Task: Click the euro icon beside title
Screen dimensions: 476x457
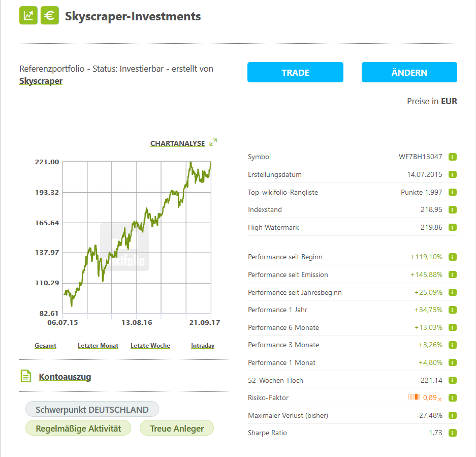Action: [50, 16]
